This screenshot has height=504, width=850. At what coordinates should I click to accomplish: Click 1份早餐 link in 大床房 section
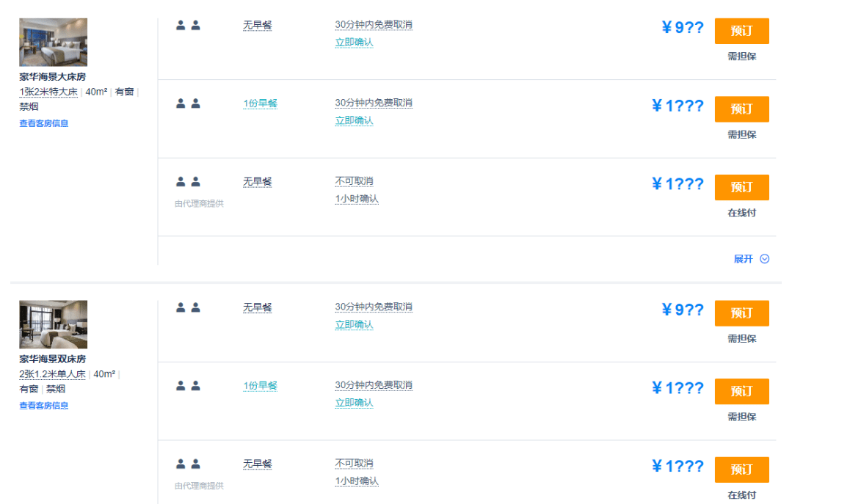tap(260, 103)
